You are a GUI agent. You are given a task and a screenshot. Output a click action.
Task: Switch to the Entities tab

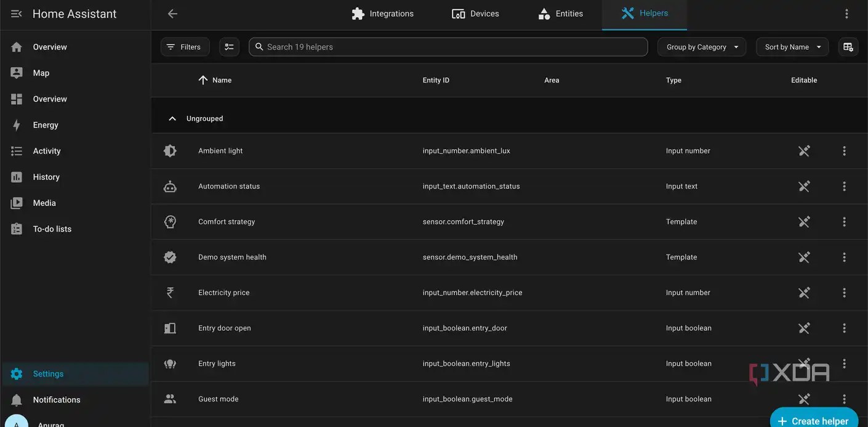(560, 14)
